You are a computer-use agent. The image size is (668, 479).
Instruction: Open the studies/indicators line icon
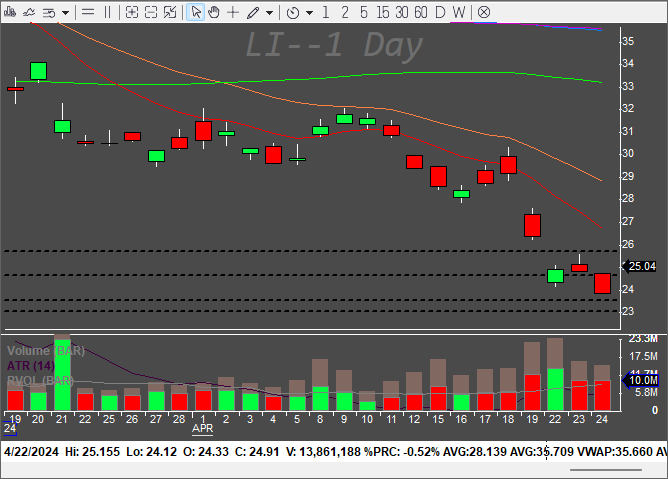(29, 12)
